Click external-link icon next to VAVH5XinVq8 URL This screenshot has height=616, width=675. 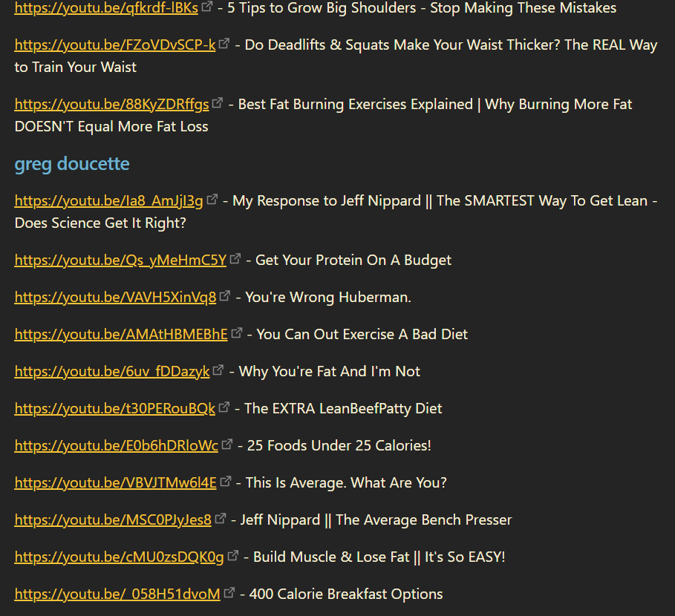pyautogui.click(x=225, y=295)
